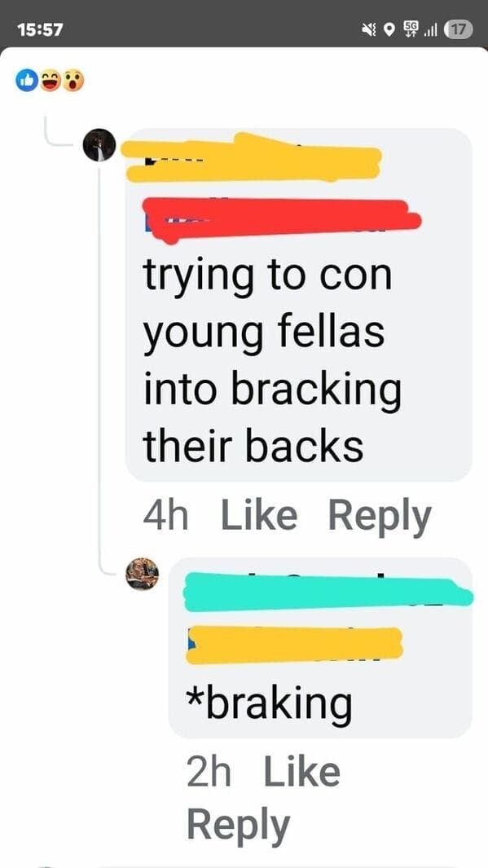Tap the blue thumbs-up reaction icon
The height and width of the screenshot is (868, 488).
pos(27,81)
